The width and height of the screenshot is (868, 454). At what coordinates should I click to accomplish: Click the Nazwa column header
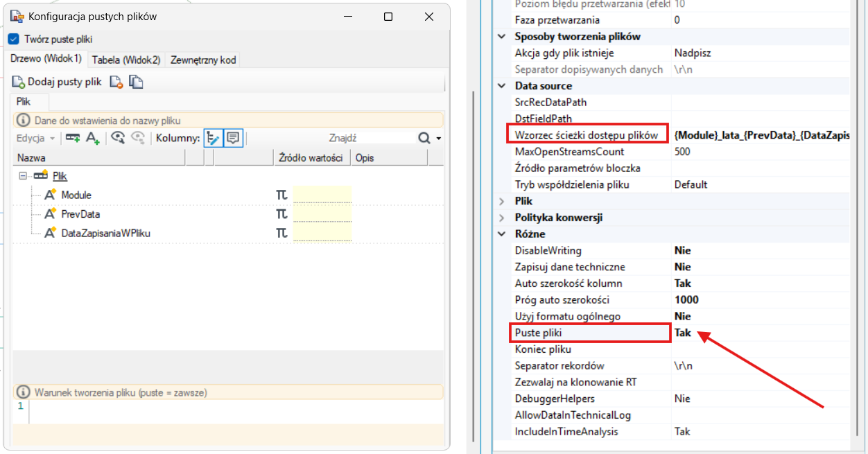coord(99,158)
